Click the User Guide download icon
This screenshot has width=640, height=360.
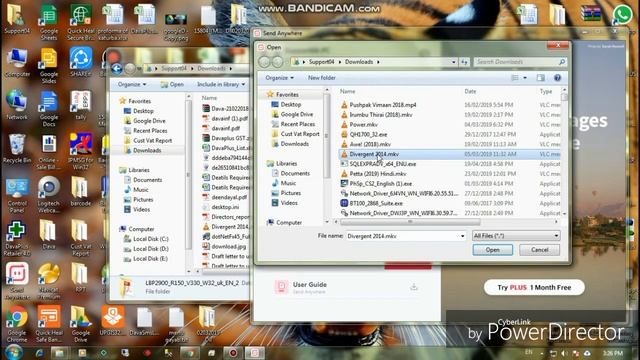pyautogui.click(x=413, y=287)
